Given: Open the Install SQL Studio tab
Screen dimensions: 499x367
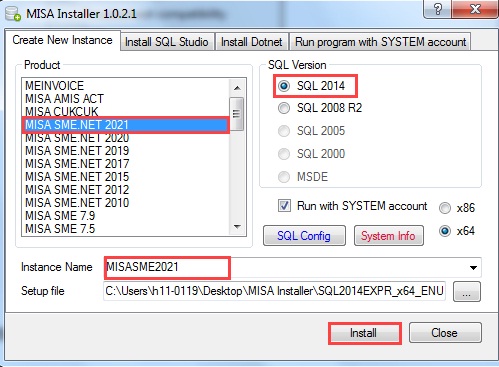Looking at the screenshot, I should point(167,42).
